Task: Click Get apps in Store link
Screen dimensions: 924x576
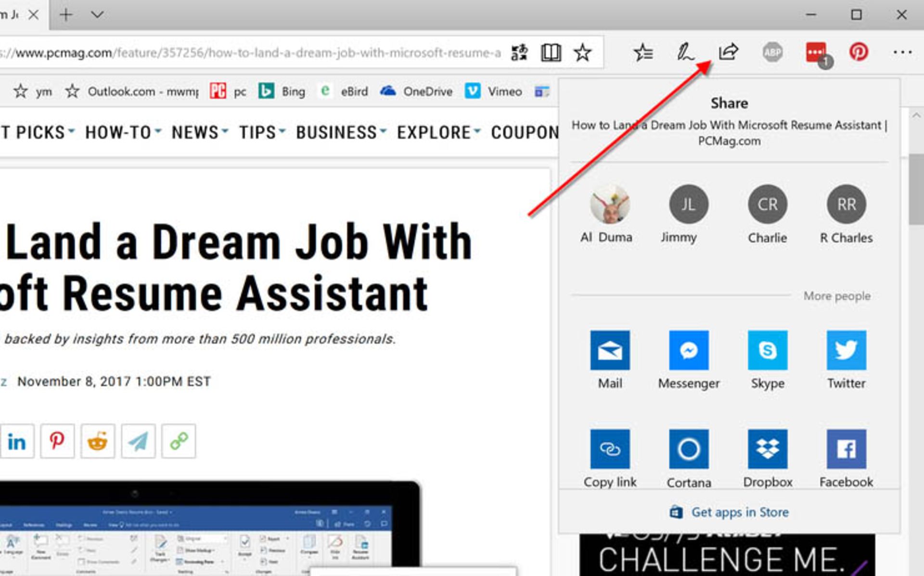Action: coord(730,512)
